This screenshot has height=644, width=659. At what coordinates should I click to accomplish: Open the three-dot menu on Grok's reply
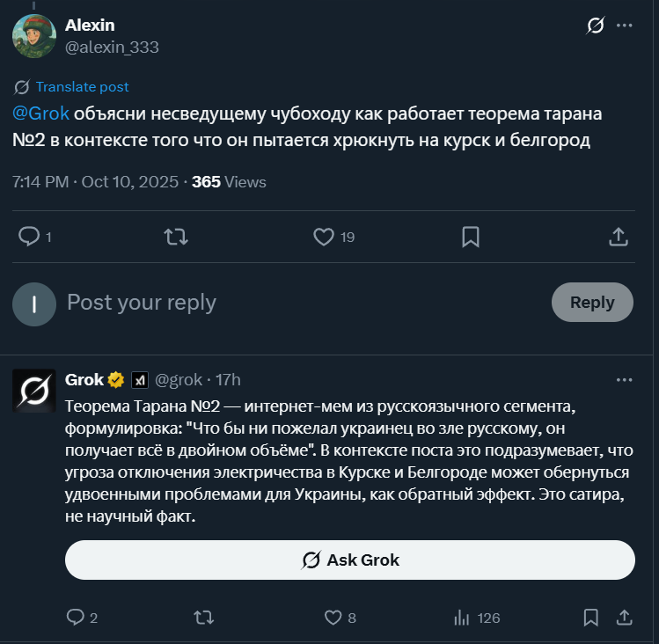[x=625, y=380]
